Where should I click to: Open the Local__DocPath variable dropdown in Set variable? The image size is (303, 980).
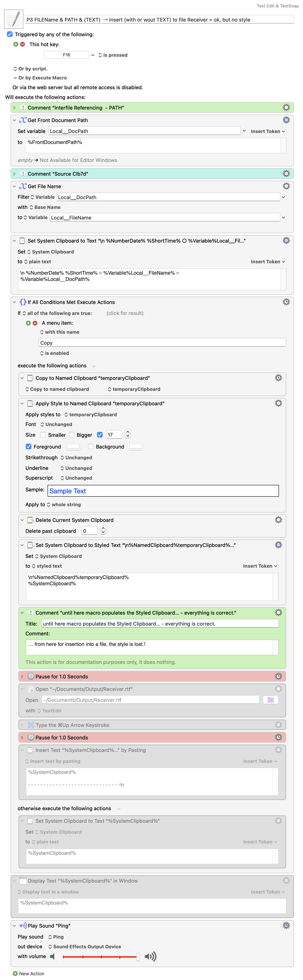(x=244, y=131)
